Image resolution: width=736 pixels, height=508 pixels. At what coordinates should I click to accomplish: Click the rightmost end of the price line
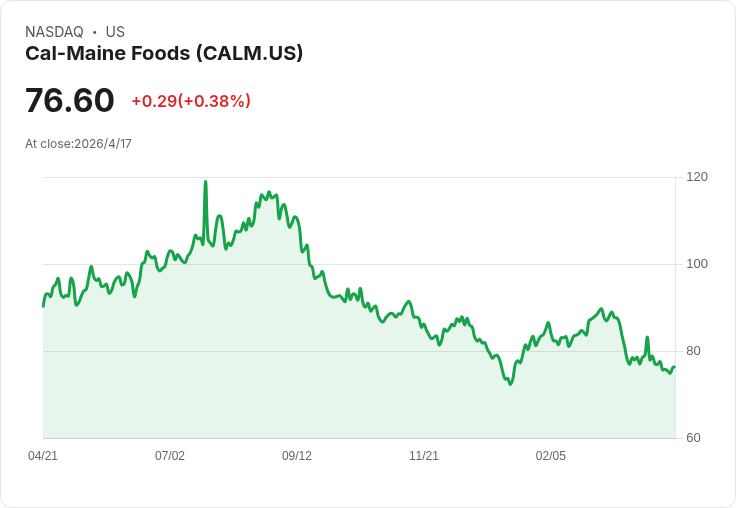674,367
